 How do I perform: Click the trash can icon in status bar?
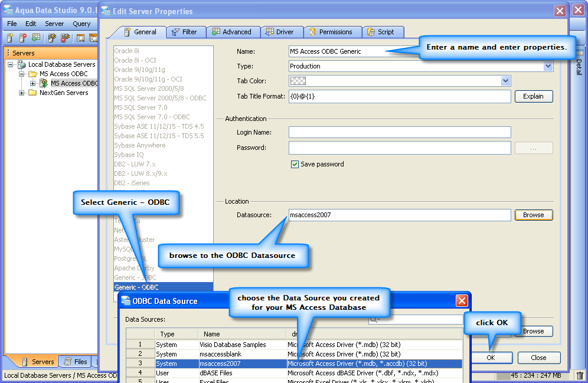pos(580,375)
